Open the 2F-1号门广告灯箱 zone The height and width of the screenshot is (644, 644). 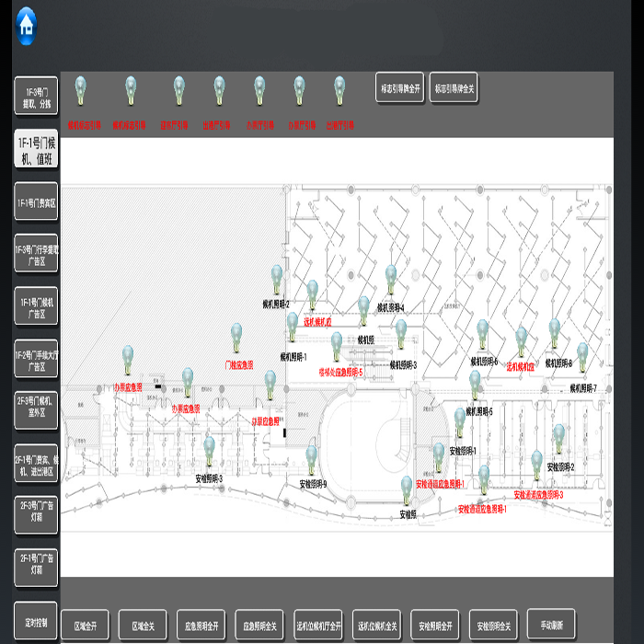[36, 568]
